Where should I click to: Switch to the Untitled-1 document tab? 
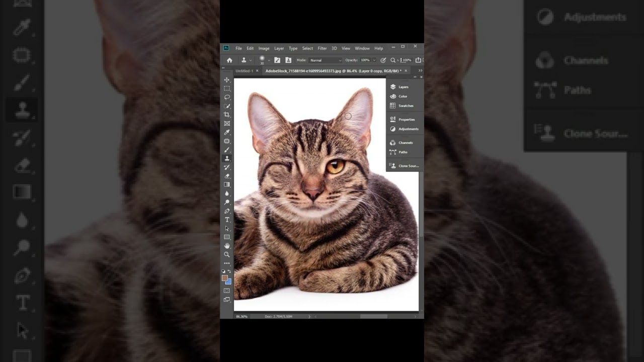pyautogui.click(x=244, y=71)
